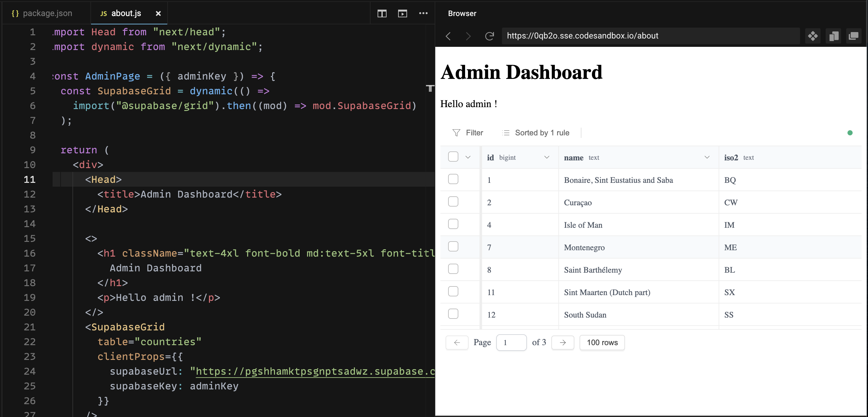868x417 pixels.
Task: Reload the browser preview page
Action: pos(489,36)
